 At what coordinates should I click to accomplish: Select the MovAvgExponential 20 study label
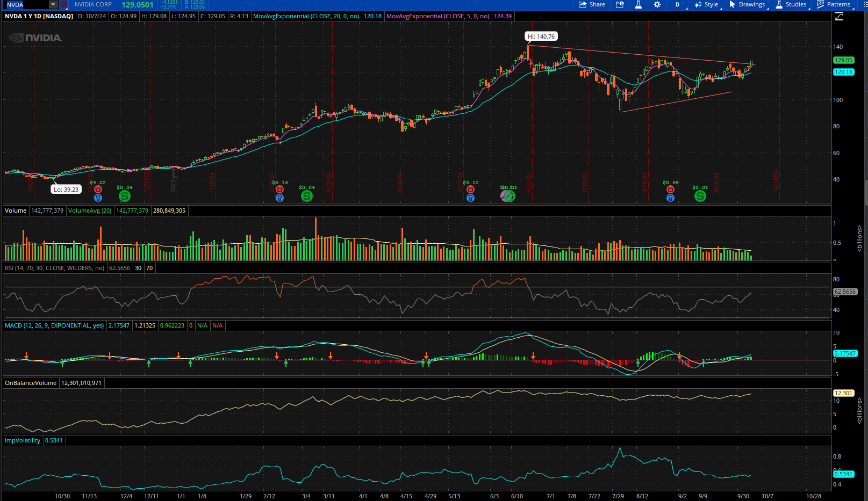(x=306, y=16)
